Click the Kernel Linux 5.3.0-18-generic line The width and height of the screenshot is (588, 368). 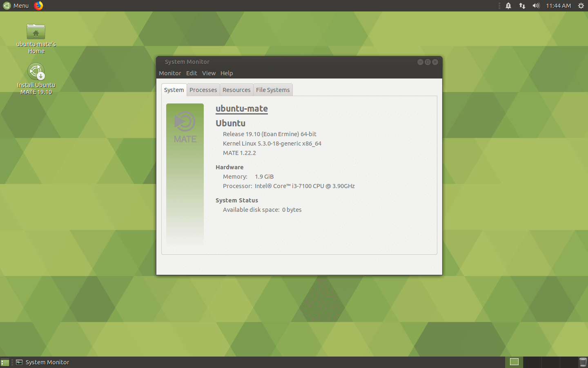point(272,144)
